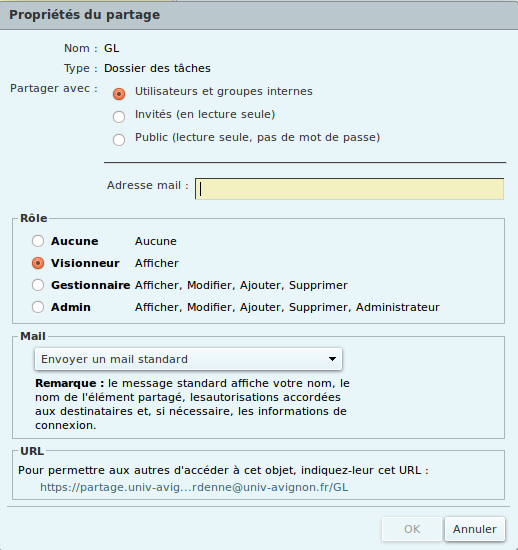The height and width of the screenshot is (550, 518).
Task: Choose the Gestionnaire role
Action: click(x=38, y=285)
